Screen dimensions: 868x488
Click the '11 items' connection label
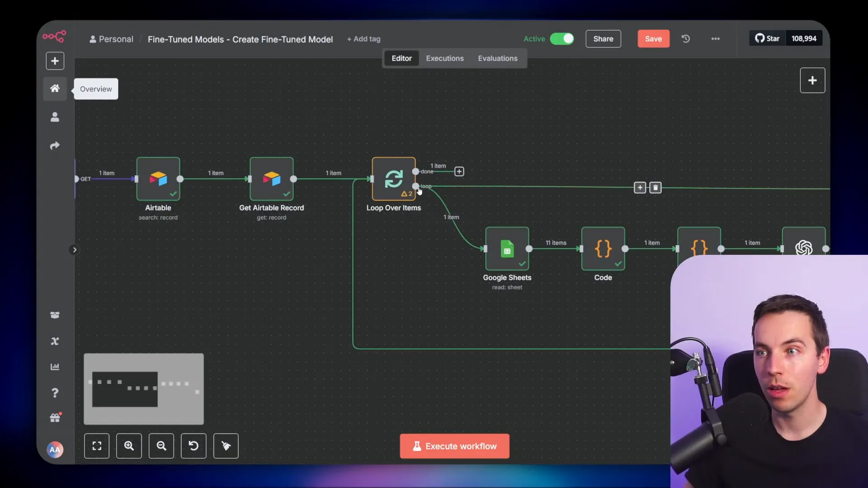(x=556, y=243)
